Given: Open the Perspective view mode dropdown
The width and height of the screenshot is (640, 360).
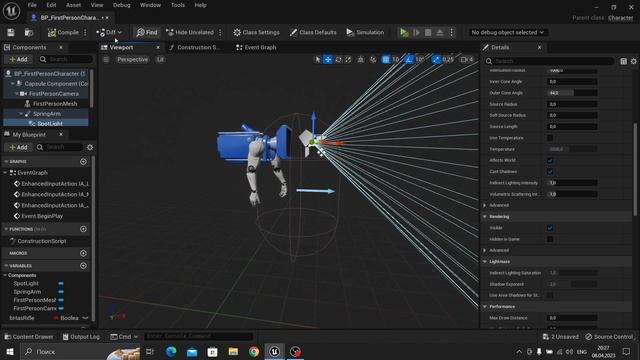Looking at the screenshot, I should (x=132, y=60).
